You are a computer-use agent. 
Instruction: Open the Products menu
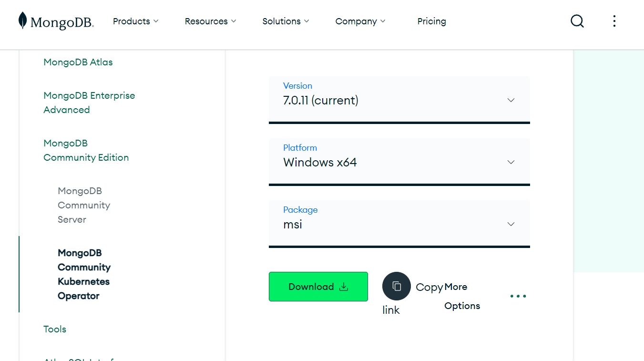pyautogui.click(x=135, y=21)
